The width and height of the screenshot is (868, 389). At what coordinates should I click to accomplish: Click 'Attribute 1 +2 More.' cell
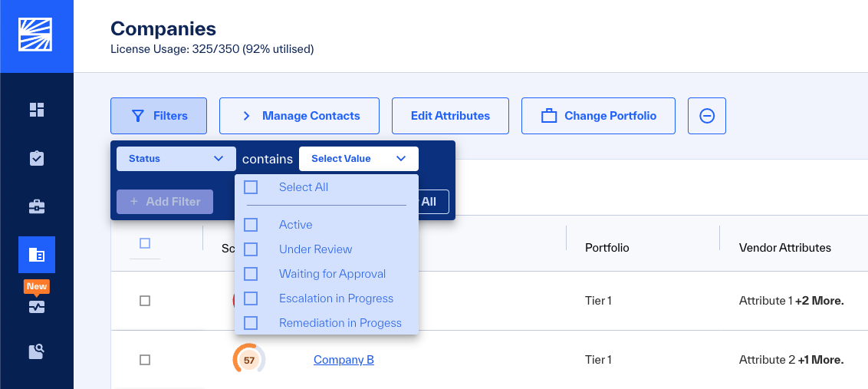click(791, 301)
